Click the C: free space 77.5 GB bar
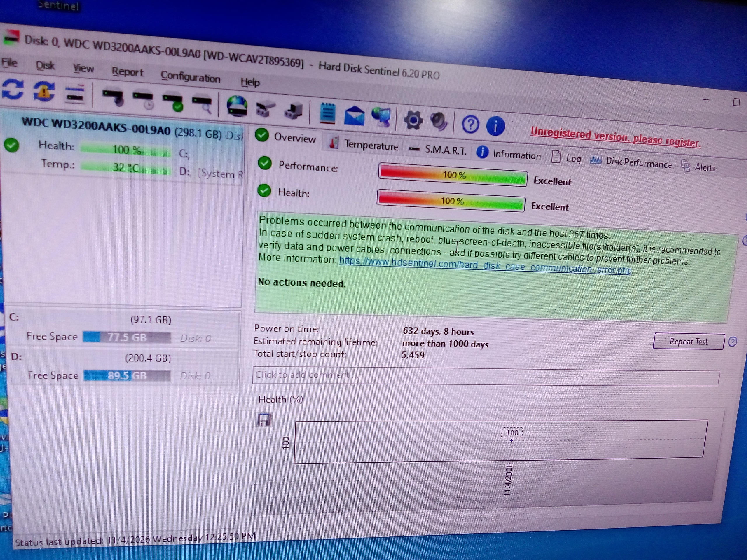 (x=127, y=337)
